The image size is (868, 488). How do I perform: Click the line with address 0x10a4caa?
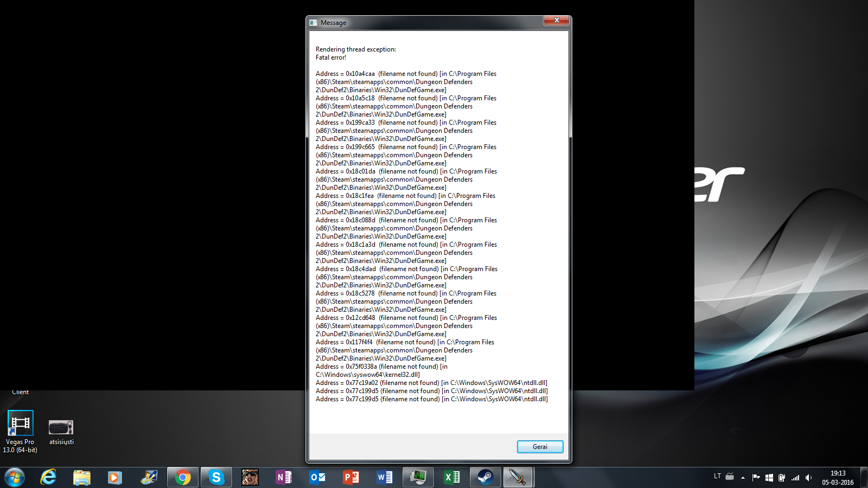pos(406,74)
